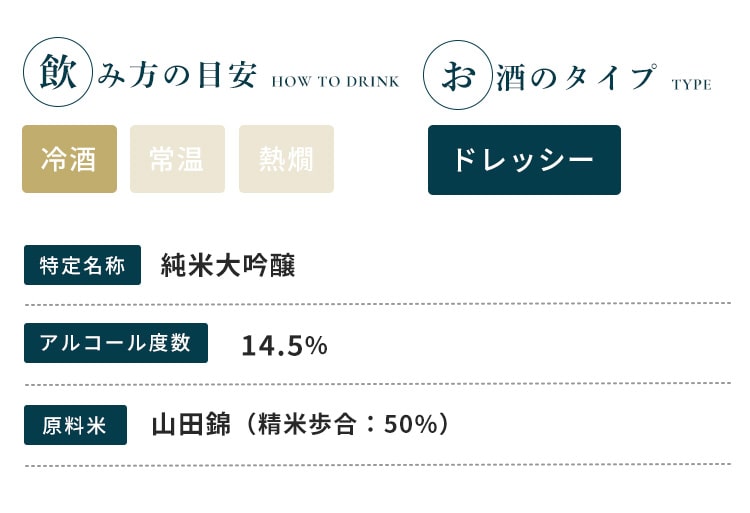Click the 純米大吟醸 text
The width and height of the screenshot is (750, 513).
tap(228, 265)
